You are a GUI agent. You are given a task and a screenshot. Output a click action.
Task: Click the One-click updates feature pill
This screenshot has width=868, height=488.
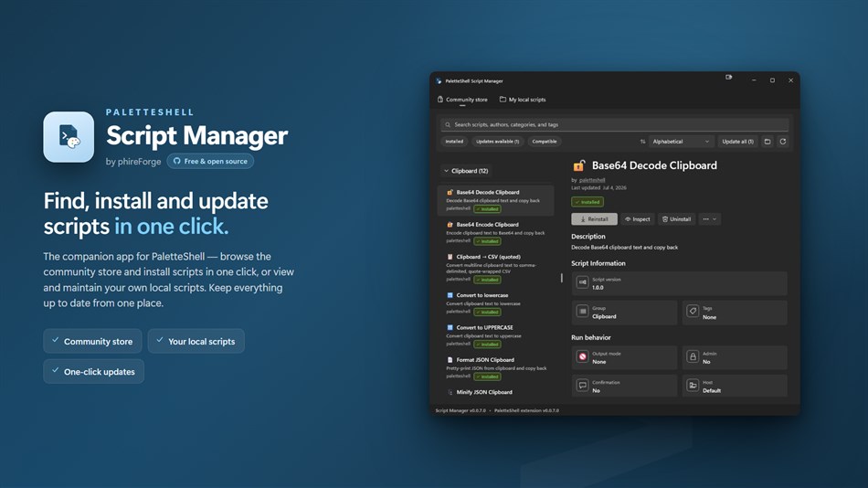93,372
